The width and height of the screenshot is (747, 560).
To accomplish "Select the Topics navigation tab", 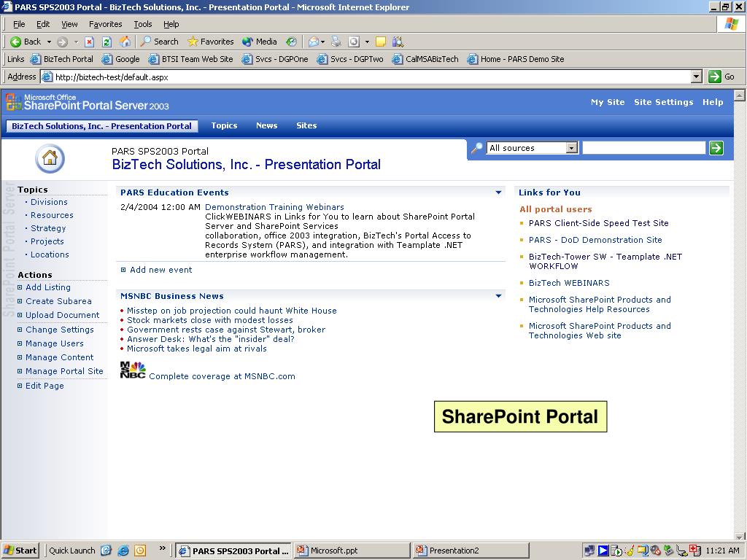I will 224,125.
